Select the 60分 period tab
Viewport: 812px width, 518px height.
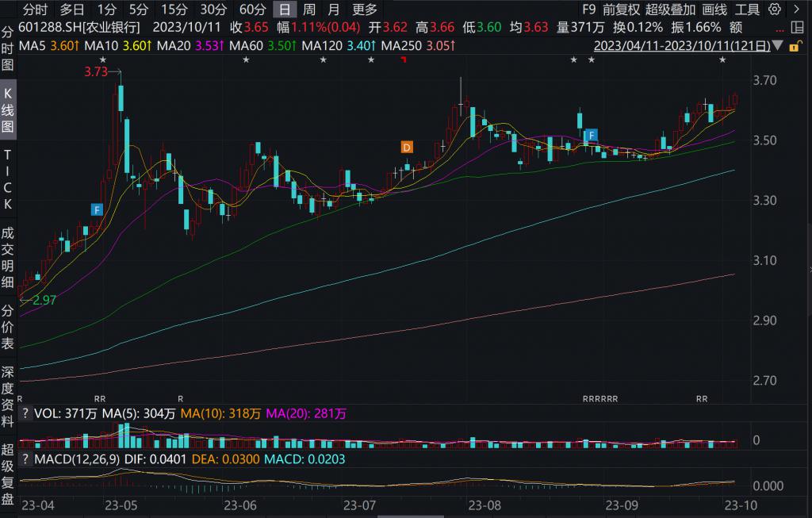[x=253, y=10]
